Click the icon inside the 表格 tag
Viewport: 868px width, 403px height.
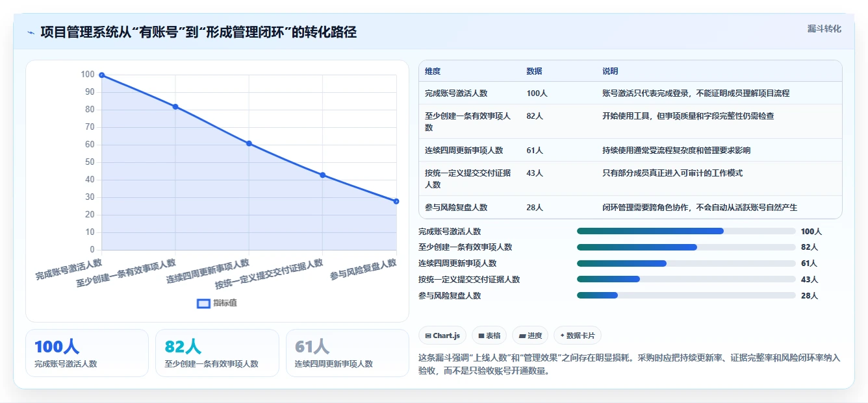point(481,336)
